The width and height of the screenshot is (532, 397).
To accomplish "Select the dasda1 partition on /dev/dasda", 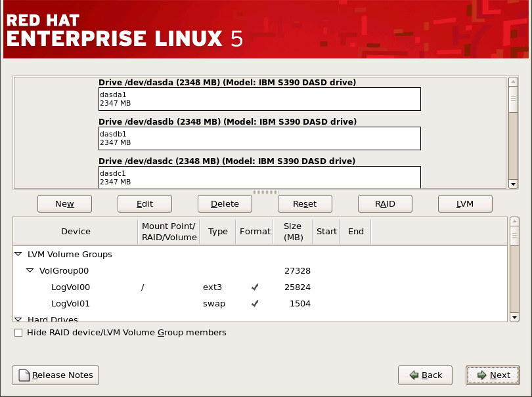I will click(259, 98).
